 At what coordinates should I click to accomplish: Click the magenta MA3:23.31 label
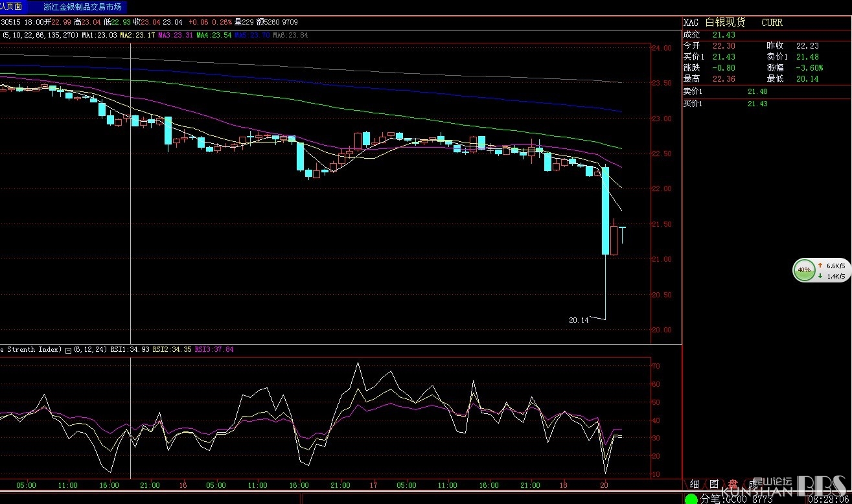(176, 34)
